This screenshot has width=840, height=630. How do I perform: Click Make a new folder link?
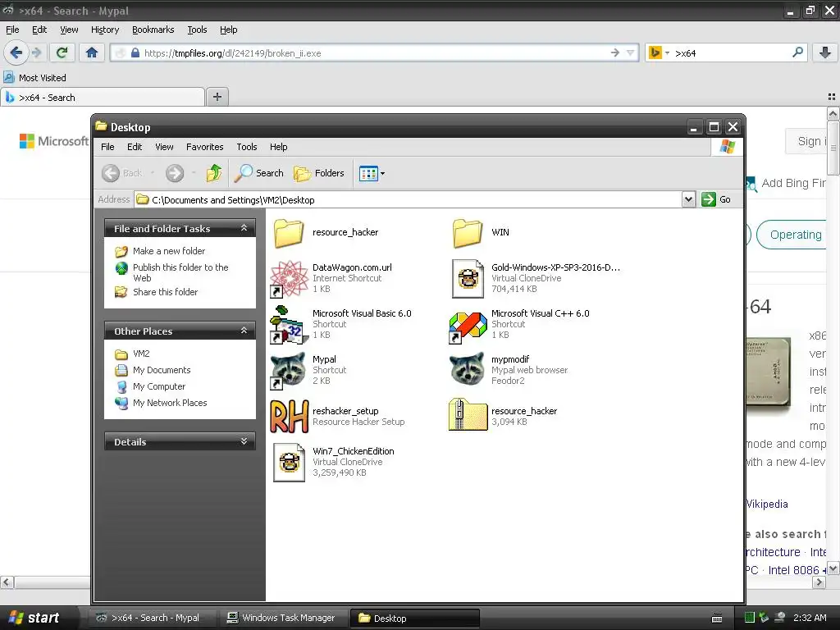click(169, 251)
